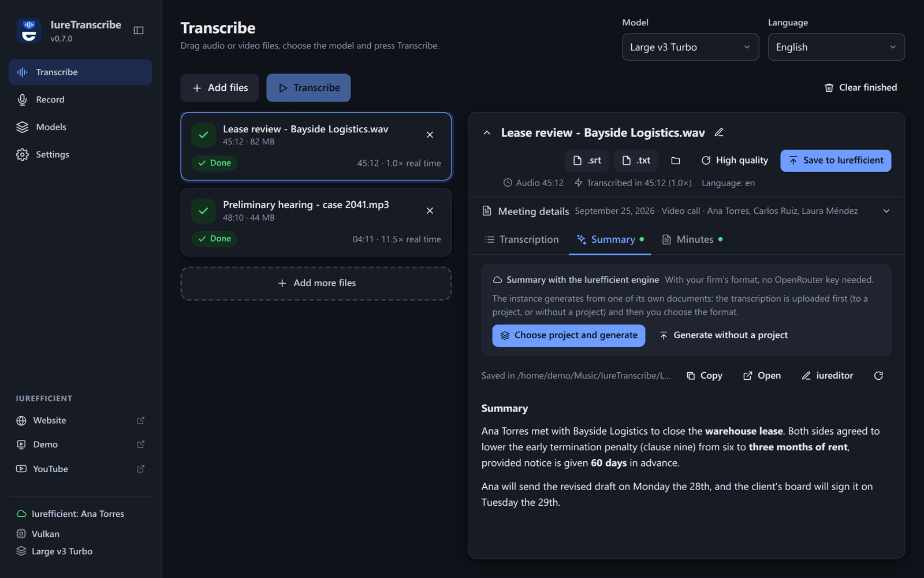This screenshot has width=924, height=578.
Task: Click the gear icon next to Settings
Action: 22,154
